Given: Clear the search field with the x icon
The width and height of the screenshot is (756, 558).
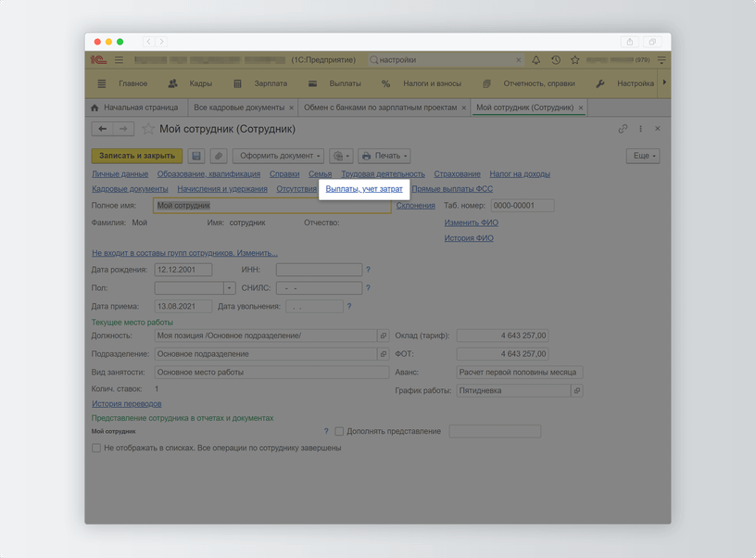Looking at the screenshot, I should tap(518, 60).
